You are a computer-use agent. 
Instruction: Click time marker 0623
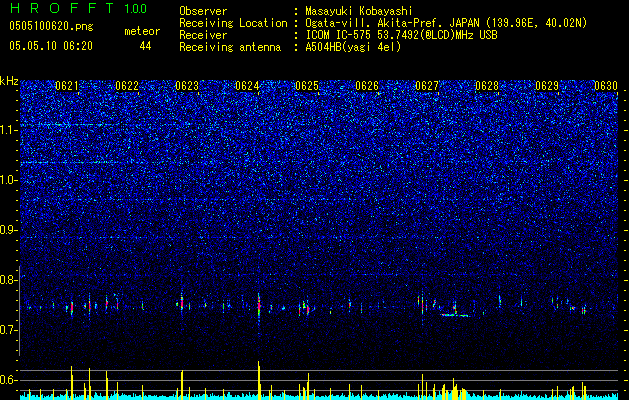pos(187,86)
